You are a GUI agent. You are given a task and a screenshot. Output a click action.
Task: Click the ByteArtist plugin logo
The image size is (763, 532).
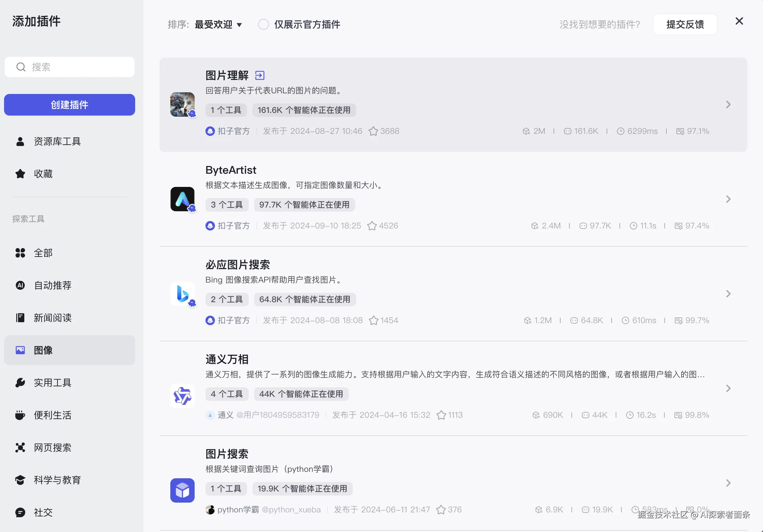182,199
